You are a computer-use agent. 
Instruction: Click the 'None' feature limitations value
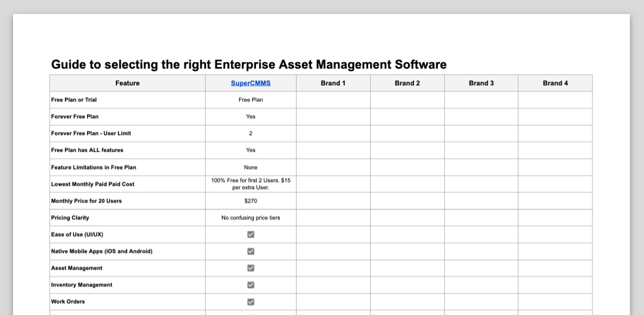click(x=251, y=167)
